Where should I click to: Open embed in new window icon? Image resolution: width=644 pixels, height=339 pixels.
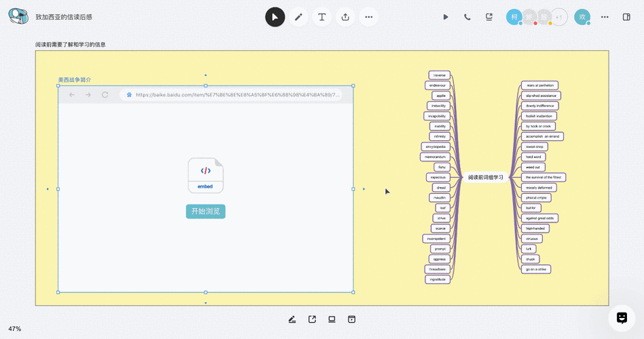coord(312,319)
